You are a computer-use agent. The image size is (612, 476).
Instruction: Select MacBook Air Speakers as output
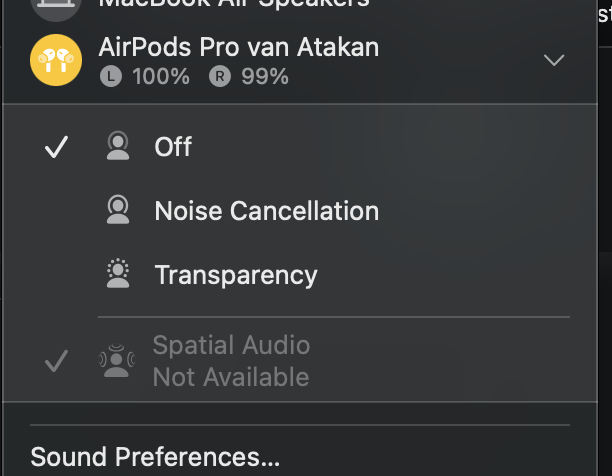pos(234,4)
